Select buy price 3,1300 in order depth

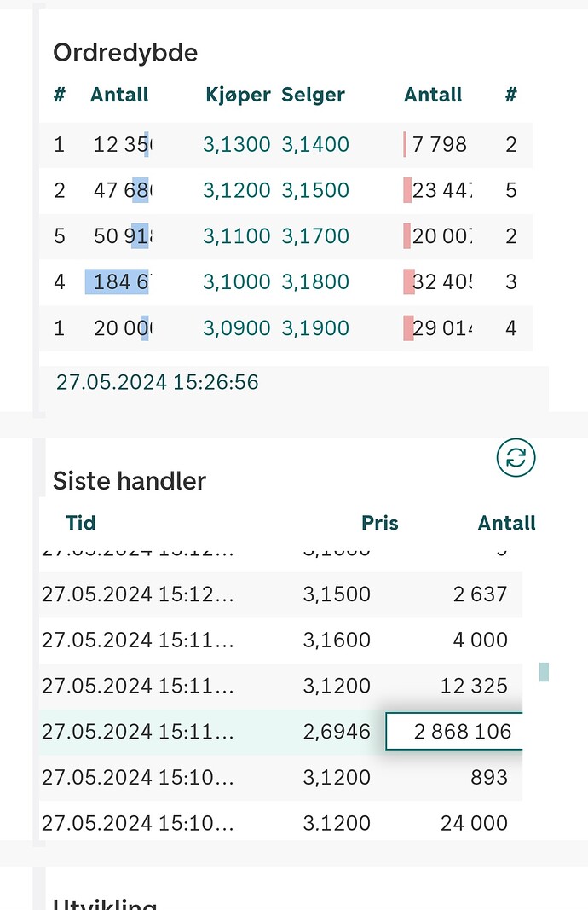point(237,144)
